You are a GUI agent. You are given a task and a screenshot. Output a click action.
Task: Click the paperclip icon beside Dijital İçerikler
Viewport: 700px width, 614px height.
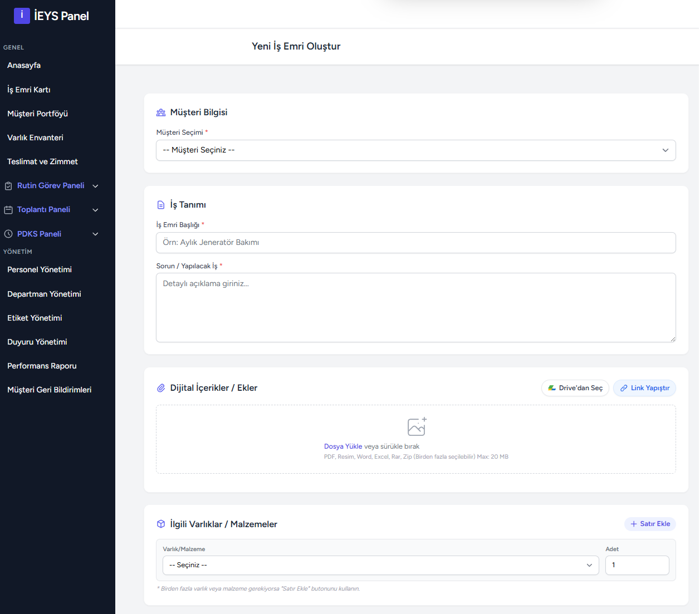tap(161, 388)
